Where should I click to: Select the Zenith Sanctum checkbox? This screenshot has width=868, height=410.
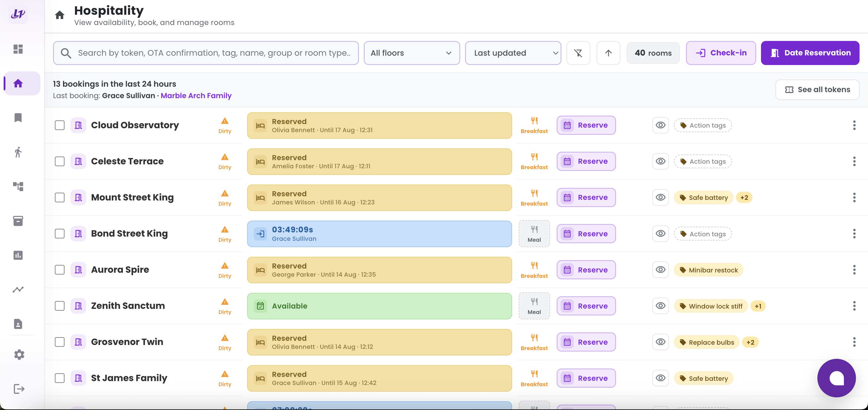(x=60, y=306)
